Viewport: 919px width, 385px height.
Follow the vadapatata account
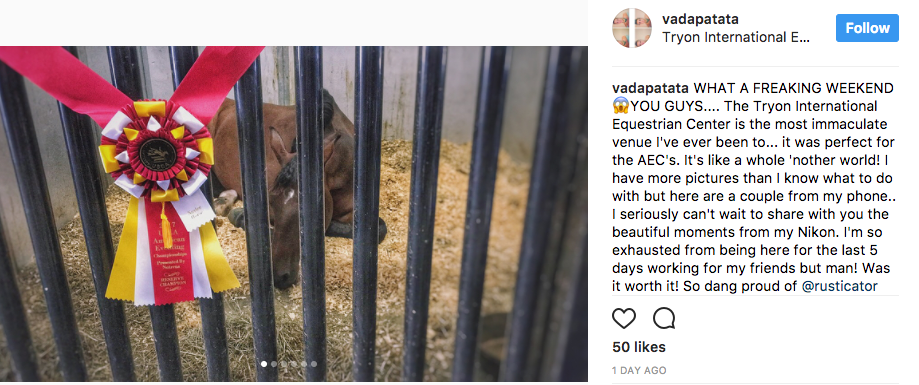coord(867,28)
